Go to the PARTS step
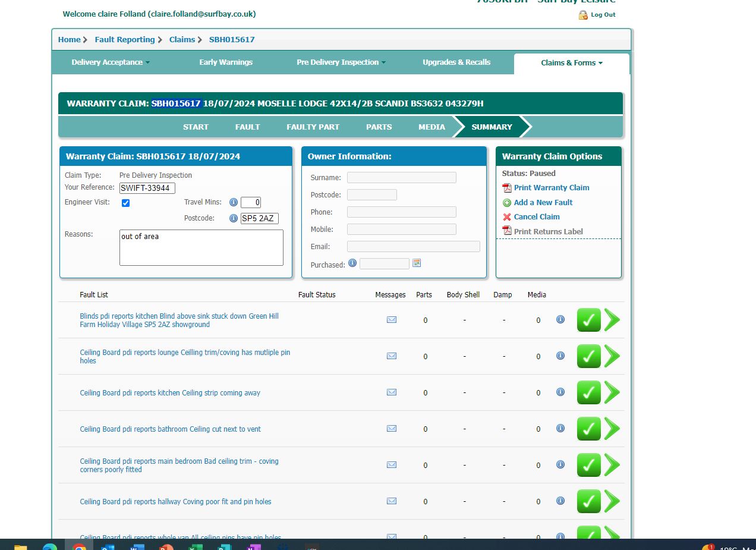 tap(379, 127)
